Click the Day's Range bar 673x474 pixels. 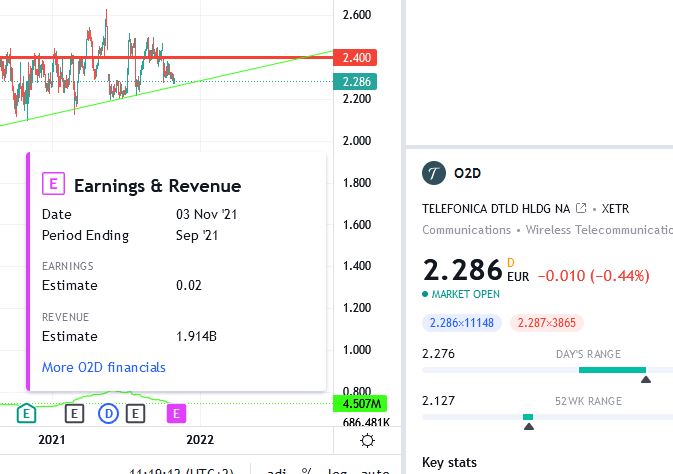548,370
